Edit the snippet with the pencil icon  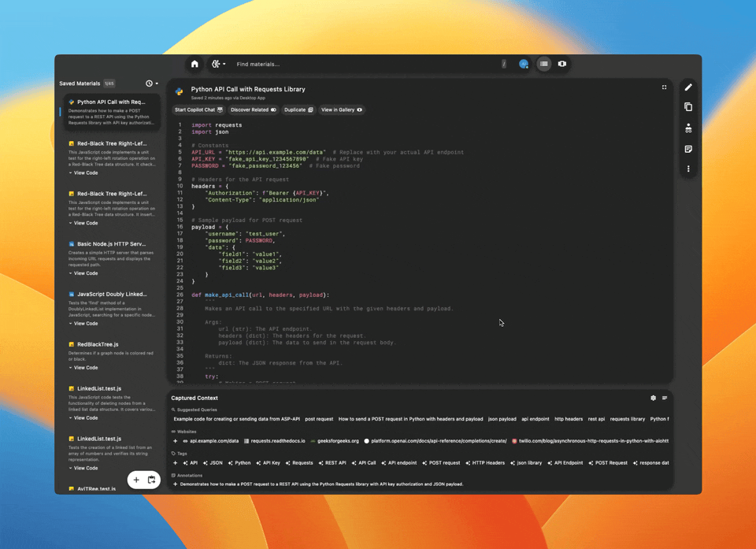pyautogui.click(x=688, y=87)
